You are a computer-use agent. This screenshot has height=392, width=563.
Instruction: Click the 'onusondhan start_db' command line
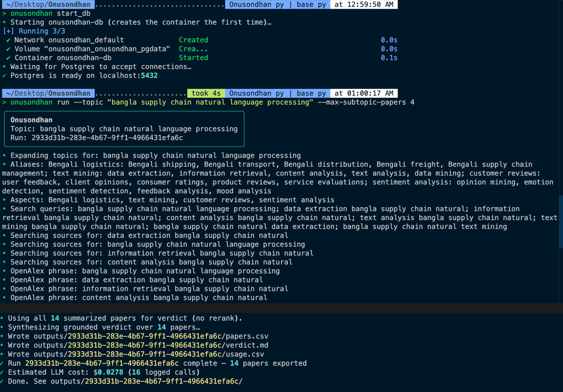(x=50, y=13)
